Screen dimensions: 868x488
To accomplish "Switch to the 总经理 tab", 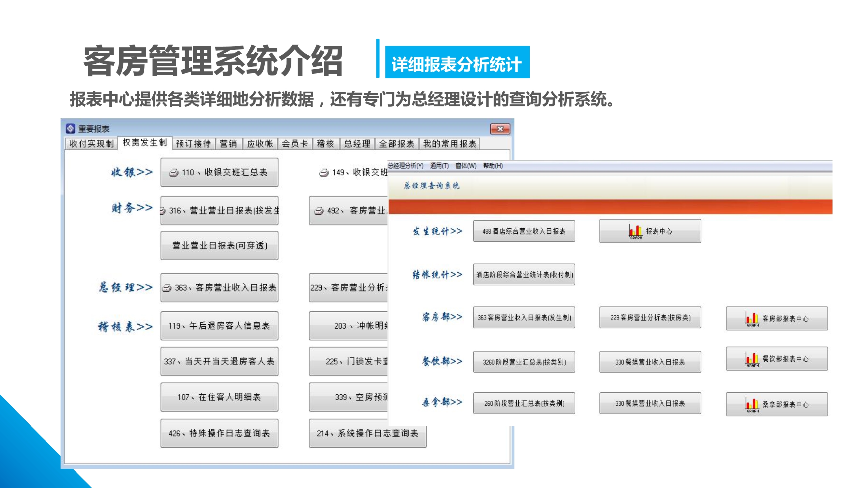I will pos(357,144).
